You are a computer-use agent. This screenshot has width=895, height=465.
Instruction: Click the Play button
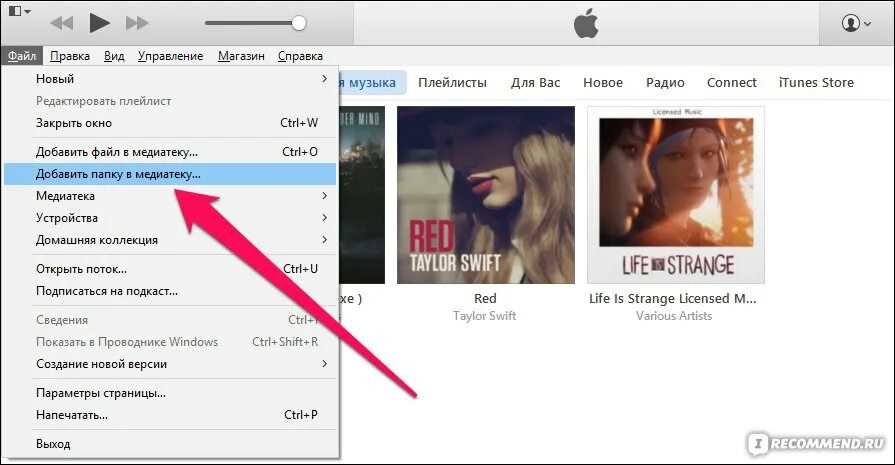(x=99, y=23)
